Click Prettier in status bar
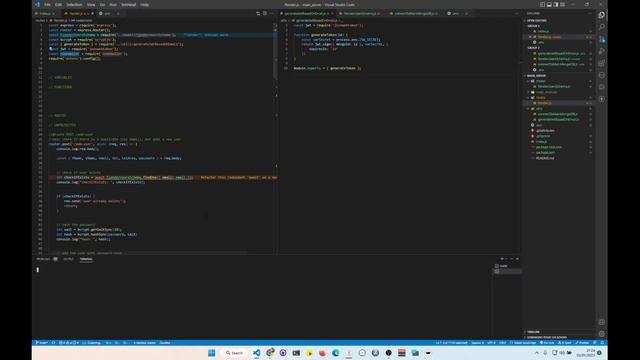The image size is (640, 360). coord(582,342)
